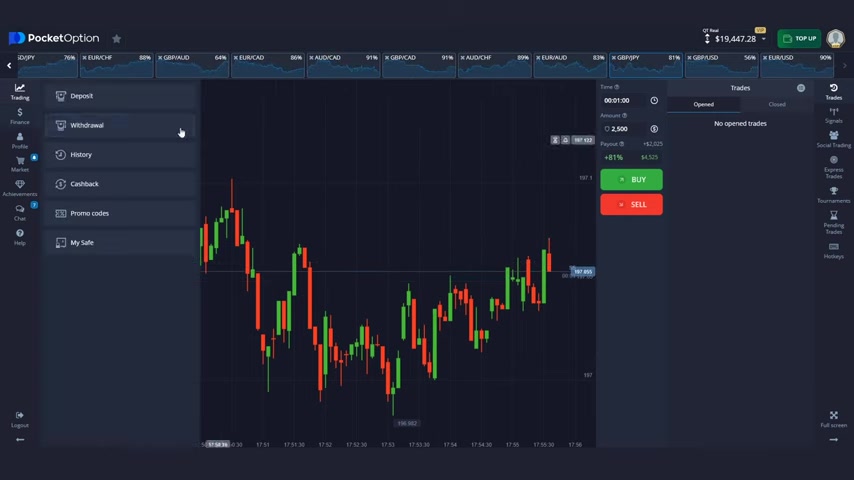Open the Chat section
Viewport: 854px width, 480px height.
coord(20,212)
